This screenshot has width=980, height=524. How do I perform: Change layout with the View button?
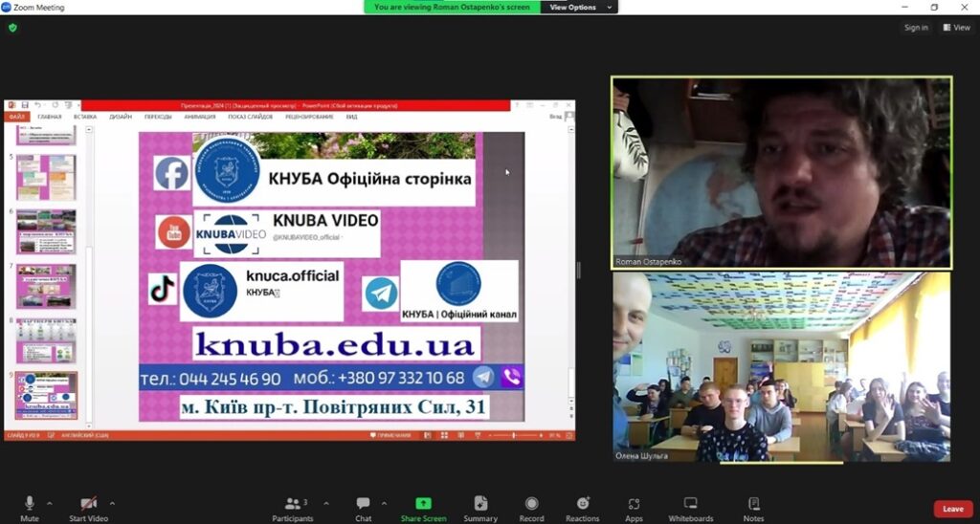point(957,28)
